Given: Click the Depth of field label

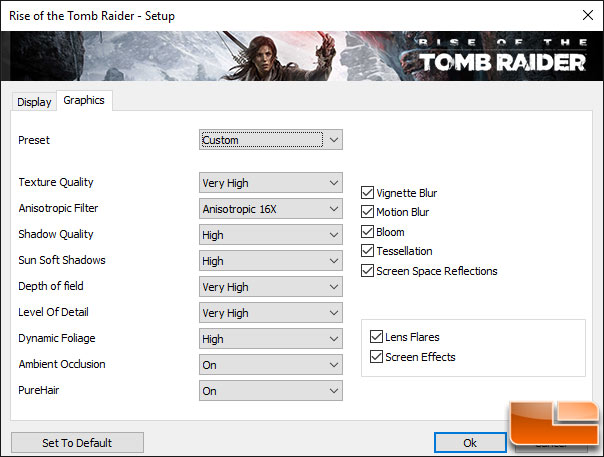Looking at the screenshot, I should [x=50, y=286].
